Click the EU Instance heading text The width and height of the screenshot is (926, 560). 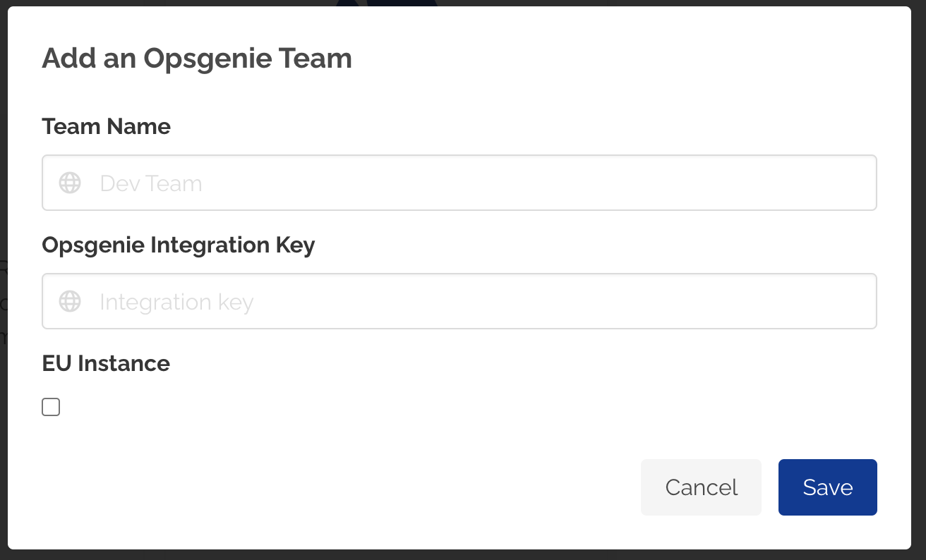(106, 363)
